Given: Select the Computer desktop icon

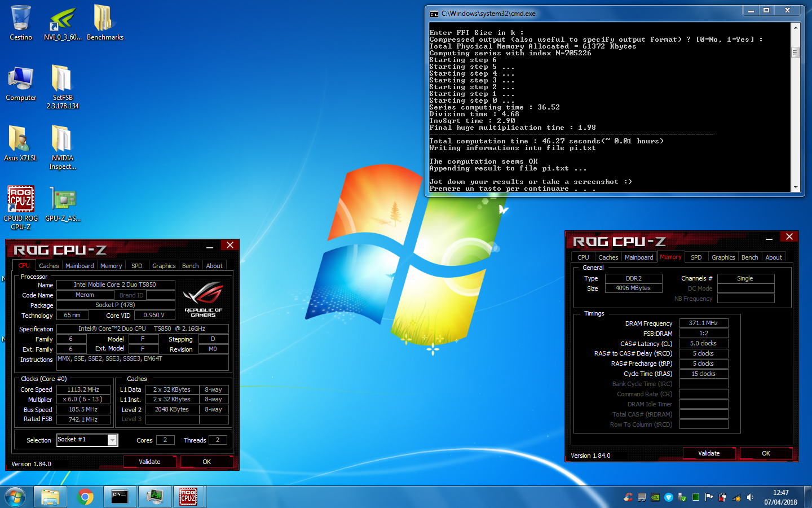Looking at the screenshot, I should coord(21,83).
